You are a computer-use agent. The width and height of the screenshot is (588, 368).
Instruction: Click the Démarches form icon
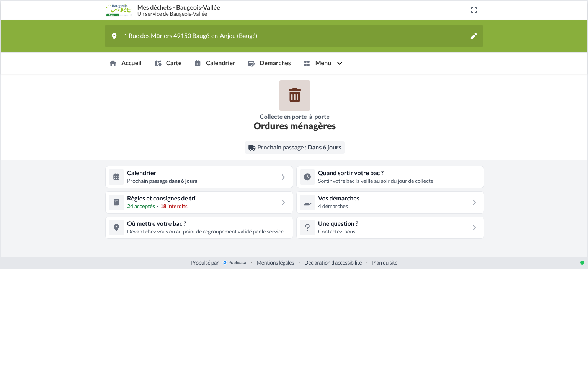click(251, 63)
